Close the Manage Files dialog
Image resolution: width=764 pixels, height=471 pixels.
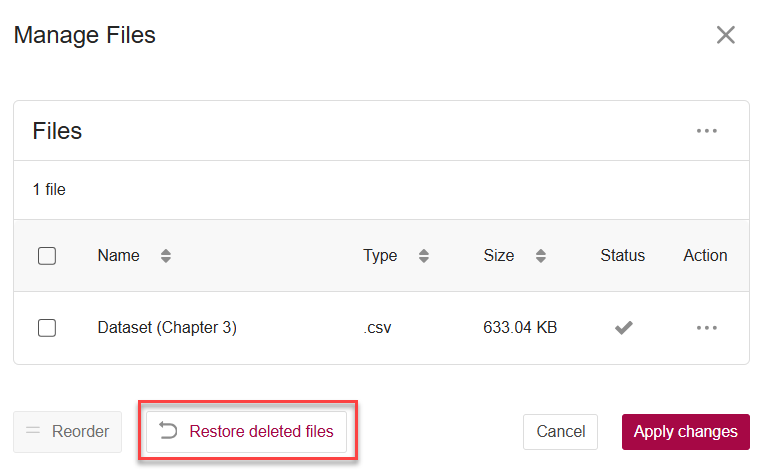(726, 35)
